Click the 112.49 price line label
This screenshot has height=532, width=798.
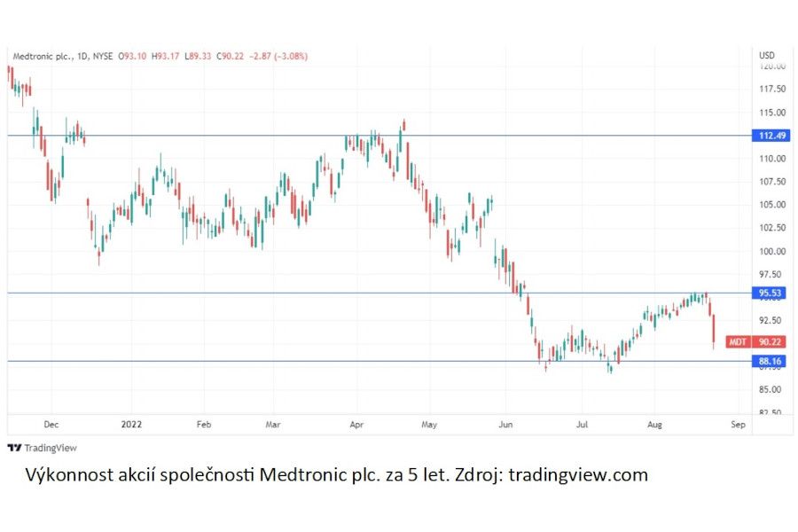pyautogui.click(x=768, y=136)
